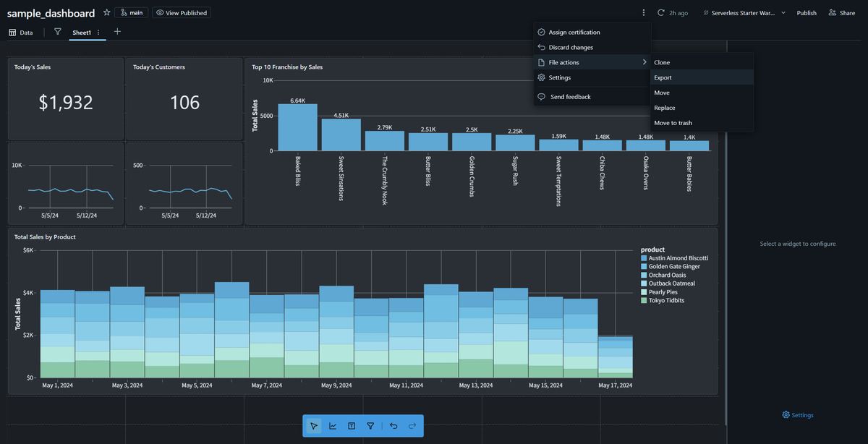Choose Export from File actions submenu
The image size is (868, 444).
click(702, 77)
